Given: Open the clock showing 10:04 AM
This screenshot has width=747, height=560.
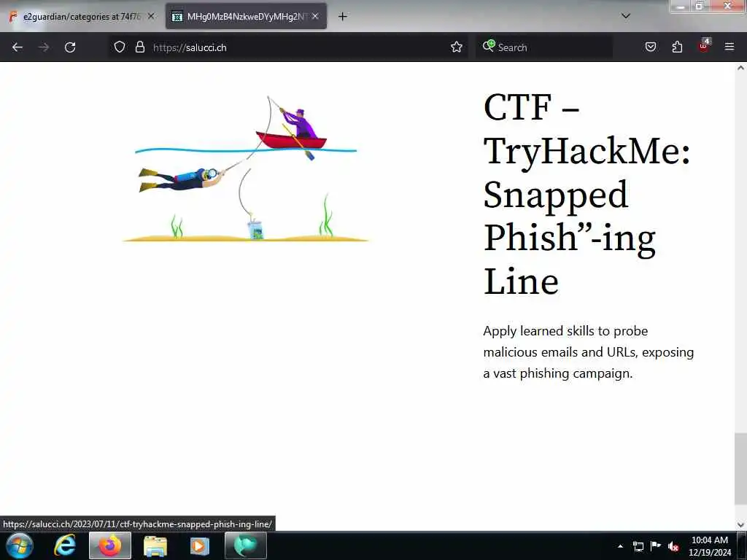Looking at the screenshot, I should [x=709, y=546].
